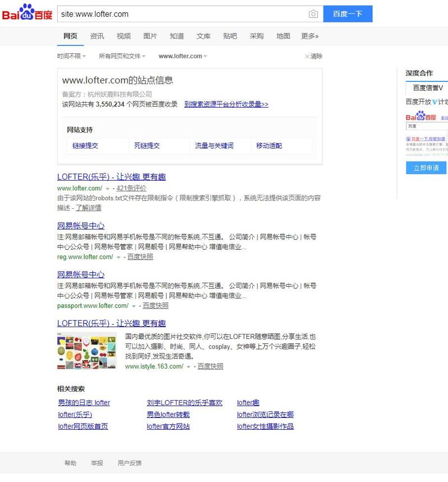
Task: Click the LOFTER result thumbnail image
Action: tap(86, 351)
